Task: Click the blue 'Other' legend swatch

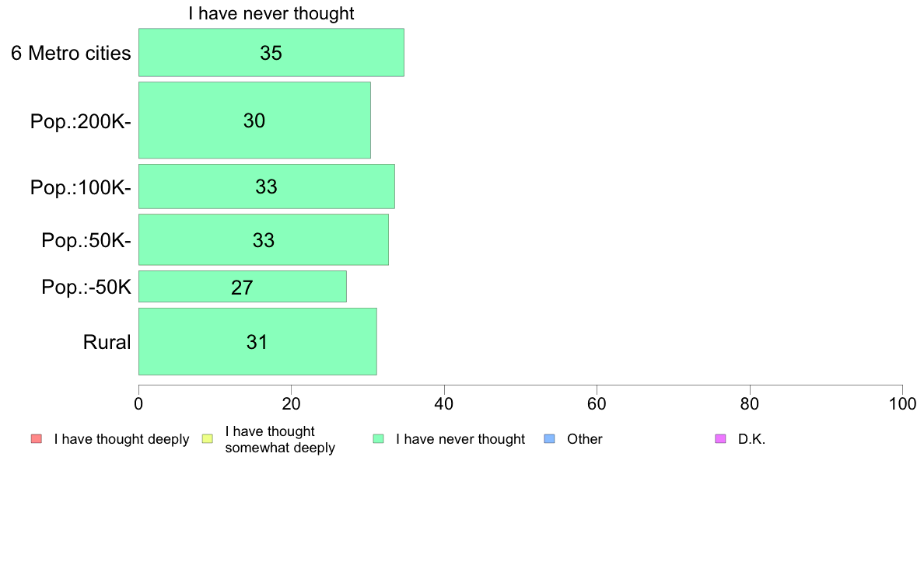Action: pyautogui.click(x=549, y=439)
